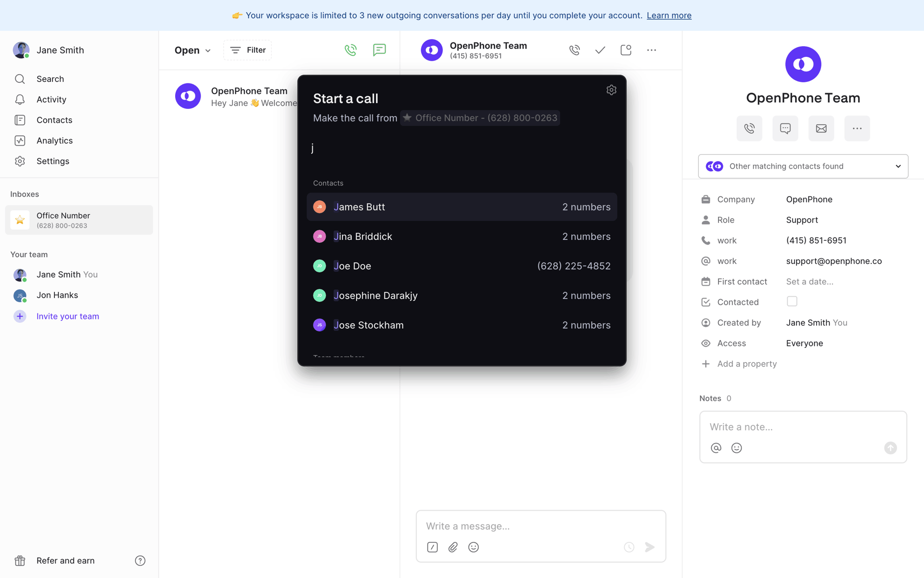Click work phone (415) 851-6951
Viewport: 924px width, 578px height.
(x=816, y=240)
